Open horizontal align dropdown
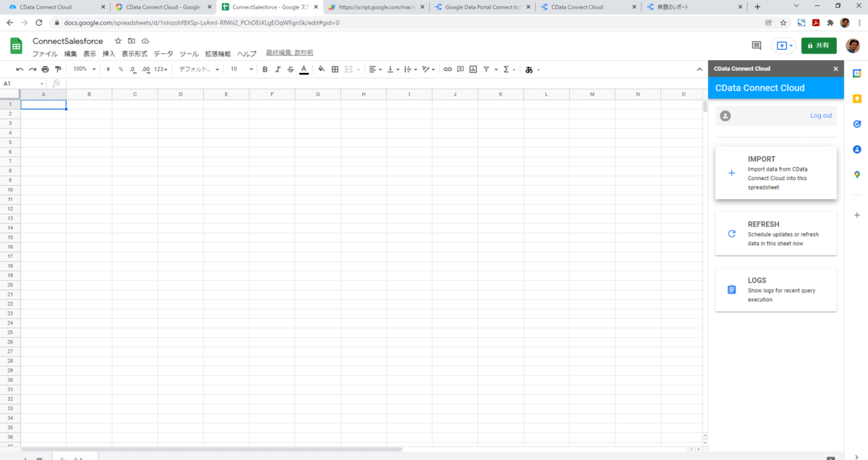868x460 pixels. click(375, 69)
